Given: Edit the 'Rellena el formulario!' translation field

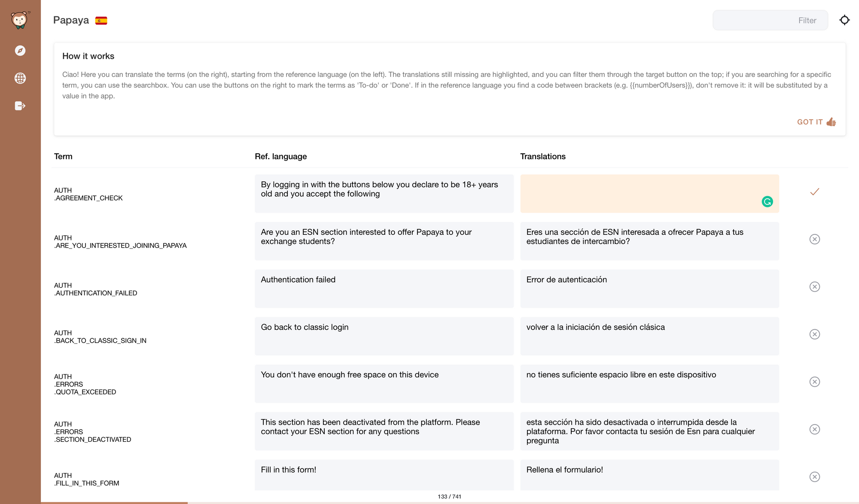Looking at the screenshot, I should click(649, 474).
